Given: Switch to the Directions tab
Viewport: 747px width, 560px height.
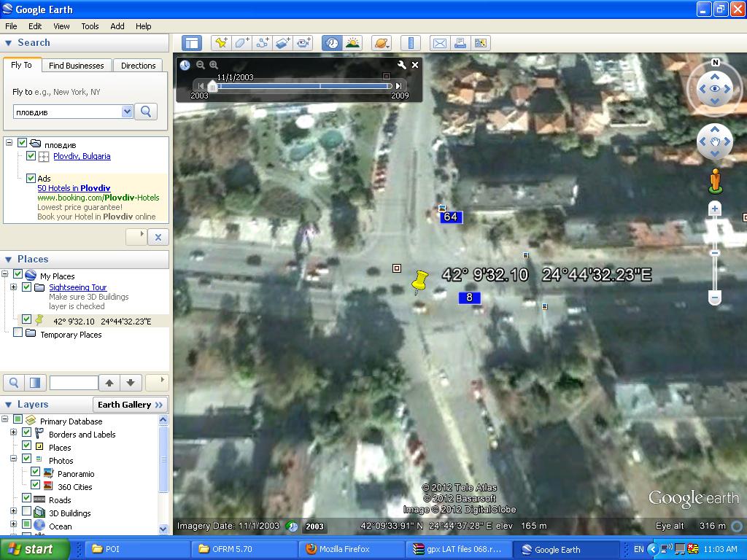Looking at the screenshot, I should (x=138, y=66).
